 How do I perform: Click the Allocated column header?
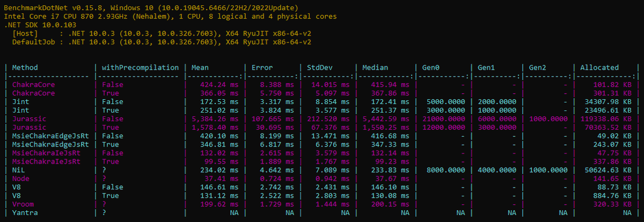pyautogui.click(x=599, y=68)
